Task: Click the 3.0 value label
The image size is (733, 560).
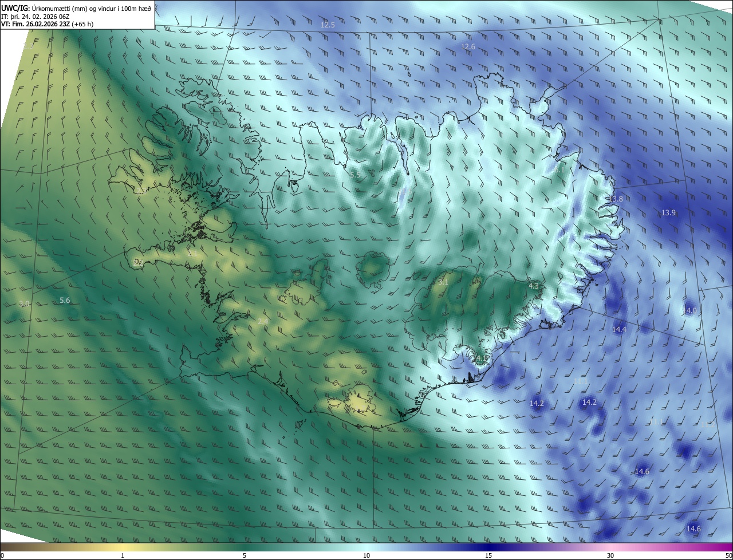Action: 23,303
